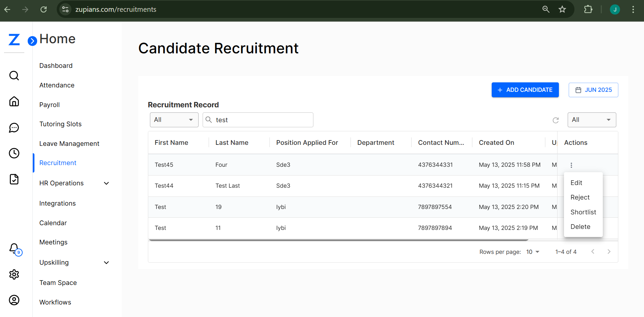Click the candidate search input field
The image size is (644, 317).
coord(263,120)
